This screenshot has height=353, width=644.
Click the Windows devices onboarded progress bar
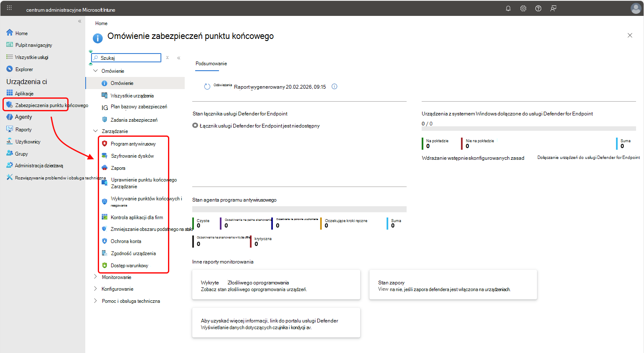(x=529, y=129)
